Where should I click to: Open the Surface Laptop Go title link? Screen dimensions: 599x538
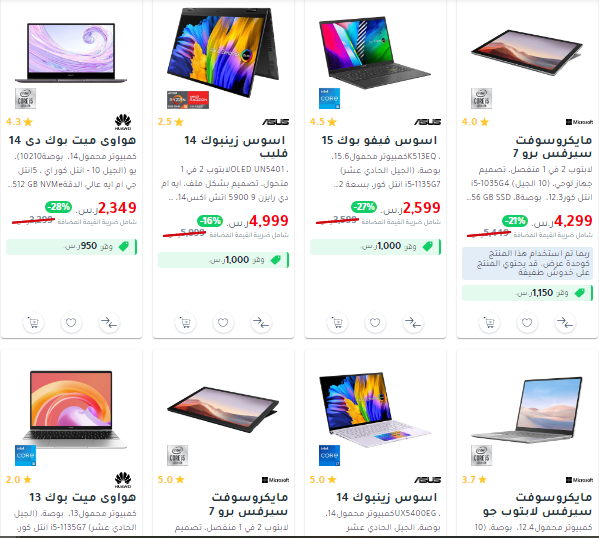pos(537,504)
